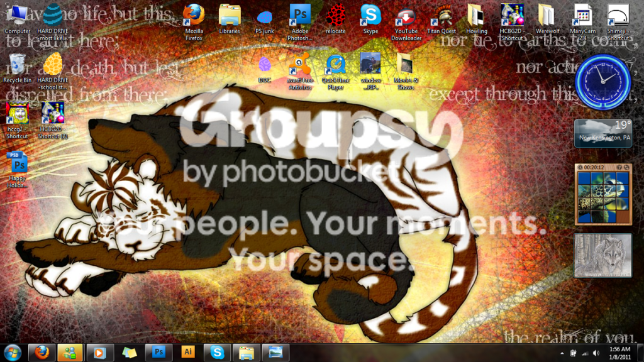The image size is (644, 362).
Task: Open the Sticky Notes taskbar icon
Action: click(130, 353)
